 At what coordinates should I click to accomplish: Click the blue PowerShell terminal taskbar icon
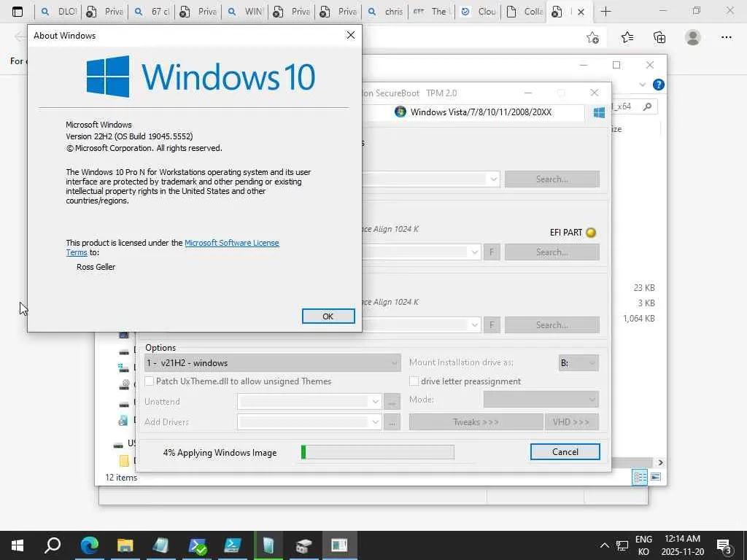pos(233,545)
